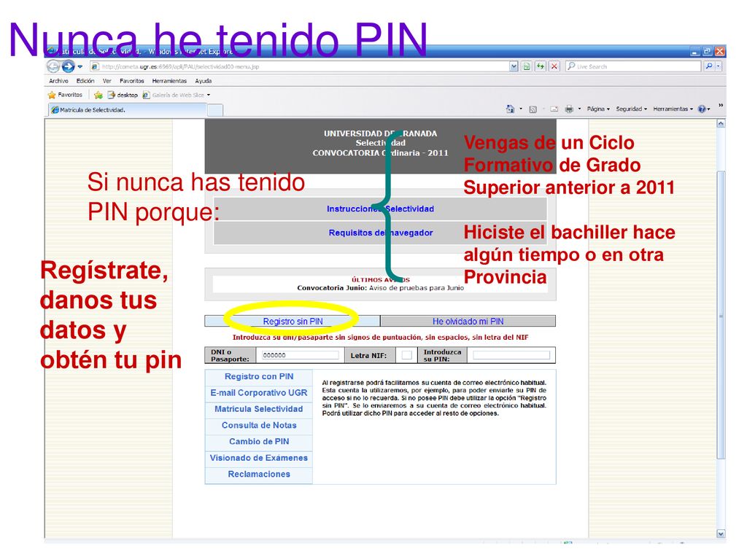This screenshot has width=747, height=560.
Task: Open the Edición menu
Action: coord(85,81)
